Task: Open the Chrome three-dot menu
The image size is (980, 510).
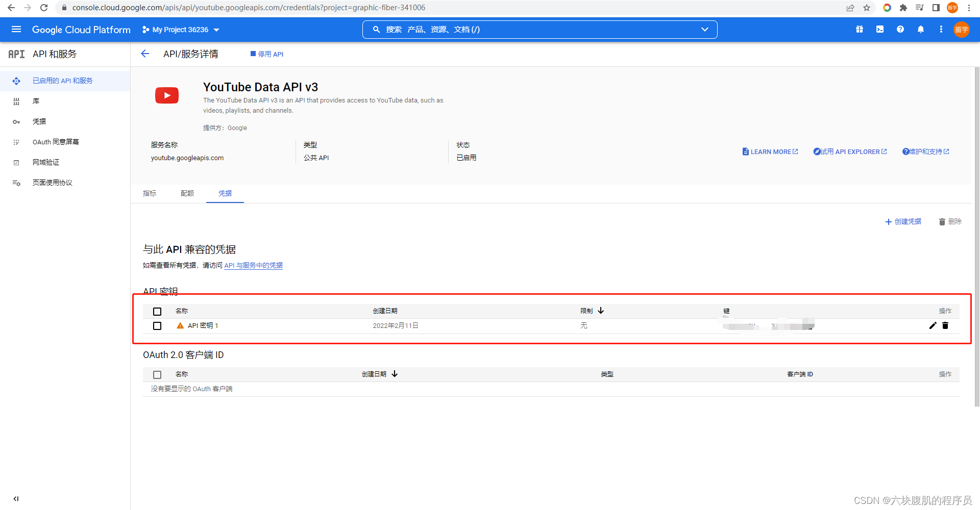Action: tap(969, 8)
